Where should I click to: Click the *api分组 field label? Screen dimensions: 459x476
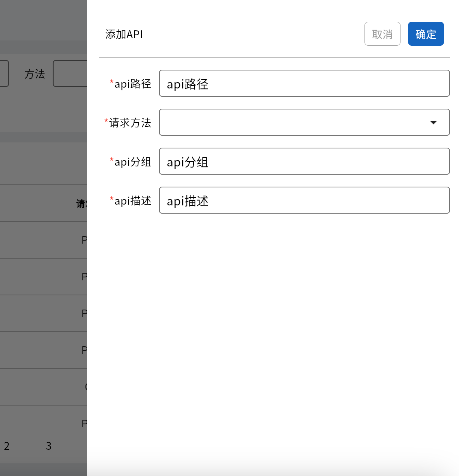coord(130,162)
